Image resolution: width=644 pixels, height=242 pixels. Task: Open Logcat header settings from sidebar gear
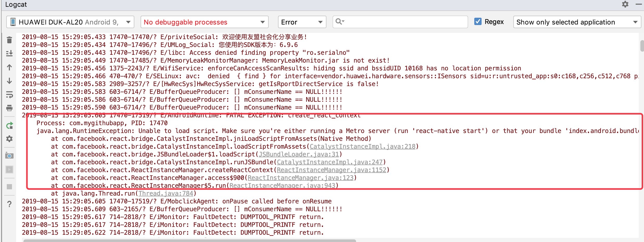coord(9,139)
